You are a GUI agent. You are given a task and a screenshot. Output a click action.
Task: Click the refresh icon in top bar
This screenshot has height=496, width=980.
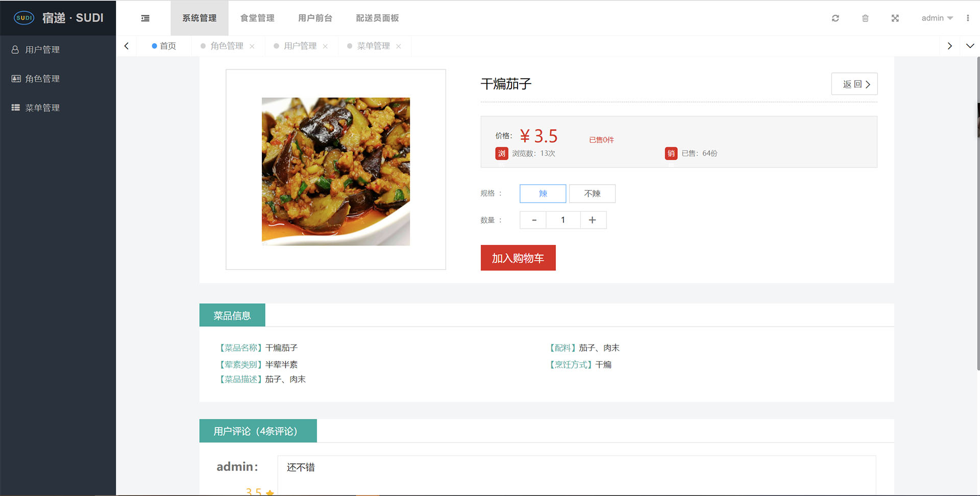pyautogui.click(x=836, y=18)
